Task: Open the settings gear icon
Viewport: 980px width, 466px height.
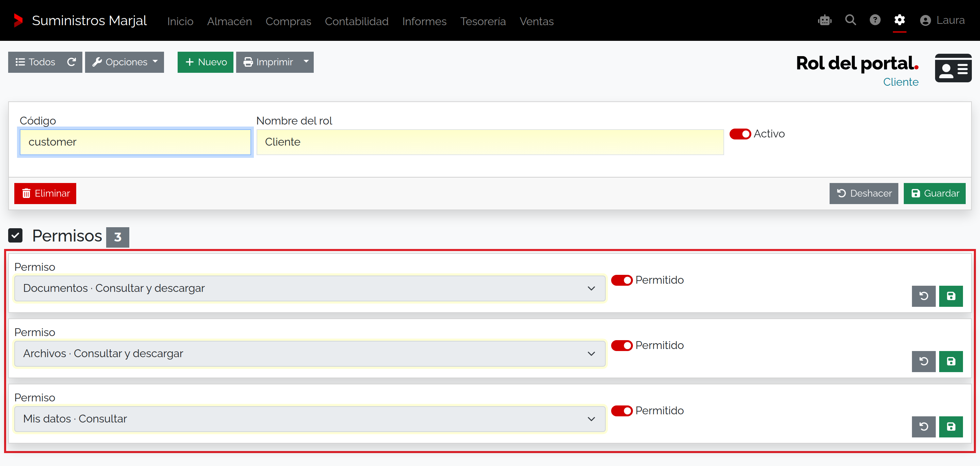Action: coord(899,20)
